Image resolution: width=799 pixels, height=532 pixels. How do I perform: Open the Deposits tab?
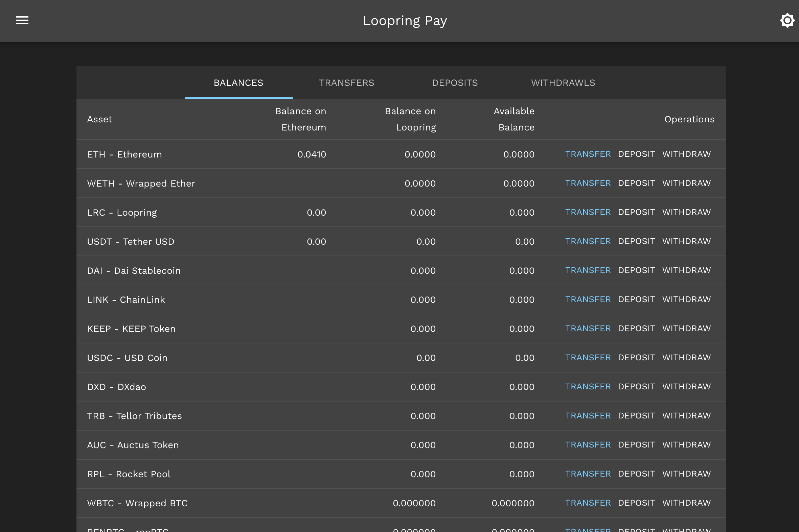point(455,83)
